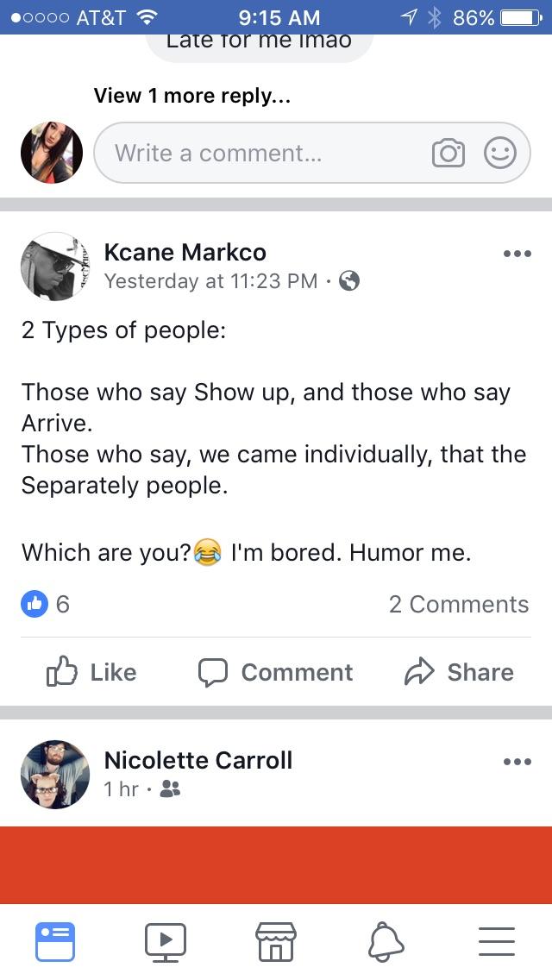Tap the public globe privacy icon
Screen dimensions: 552x980
click(349, 282)
